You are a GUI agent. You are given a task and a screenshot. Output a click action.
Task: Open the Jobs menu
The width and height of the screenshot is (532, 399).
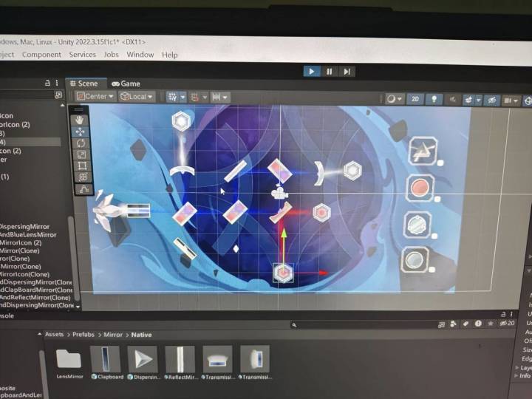point(112,54)
